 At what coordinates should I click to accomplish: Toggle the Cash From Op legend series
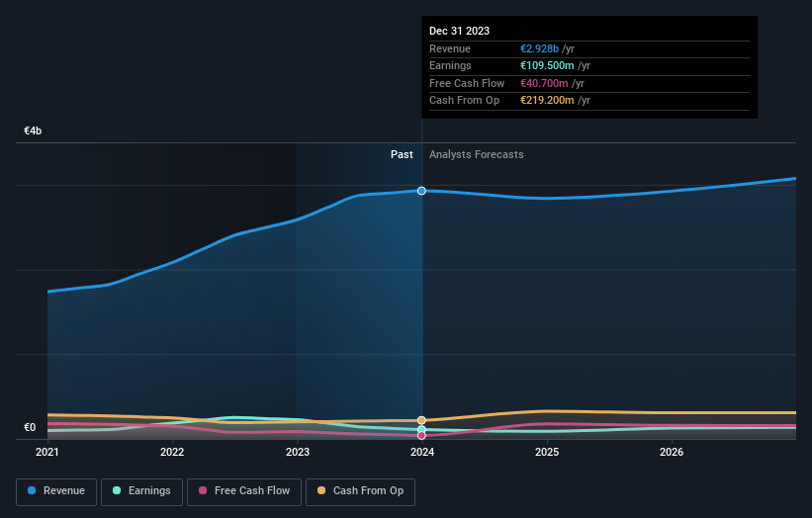[360, 491]
